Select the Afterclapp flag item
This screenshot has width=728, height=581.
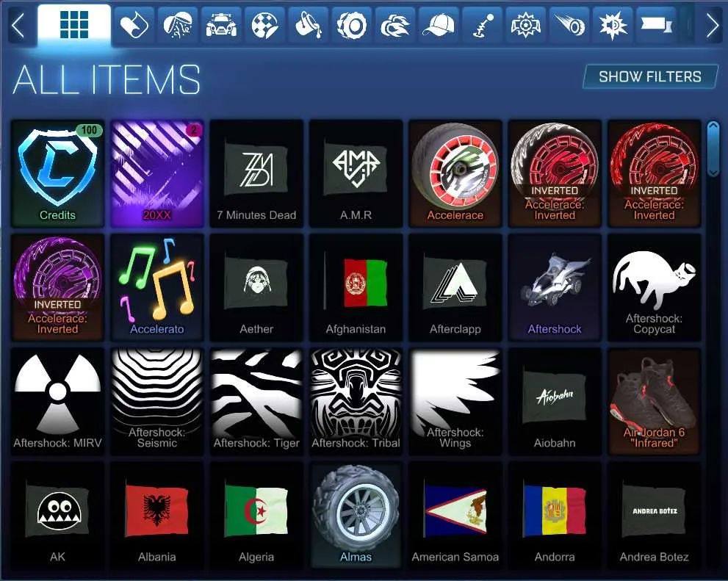(455, 287)
